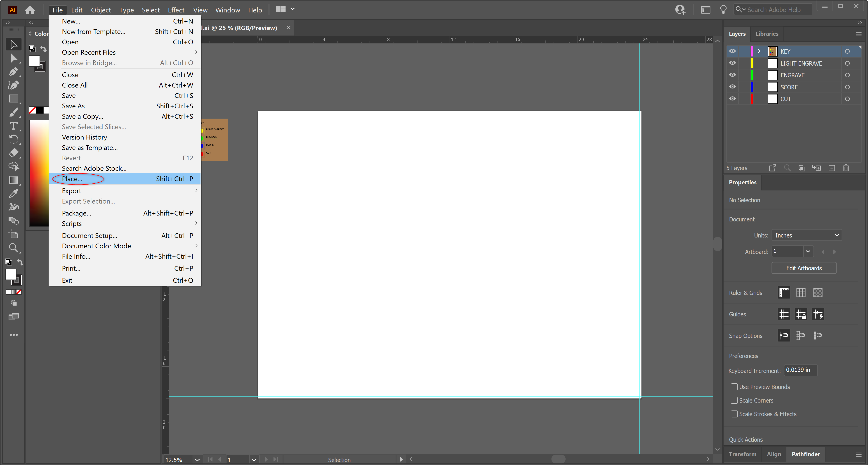Toggle lock guides icon

(801, 314)
